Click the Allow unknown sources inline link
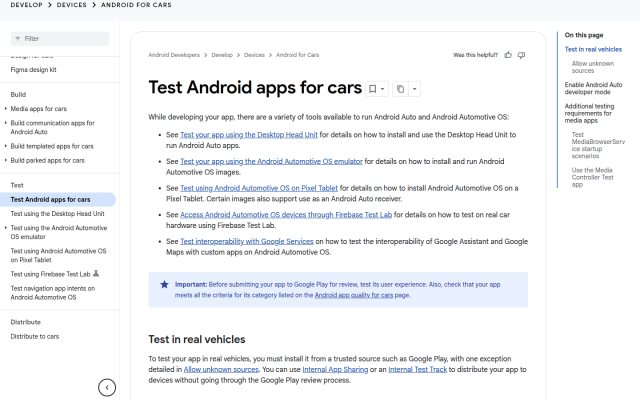Image resolution: width=640 pixels, height=400 pixels. tap(221, 369)
